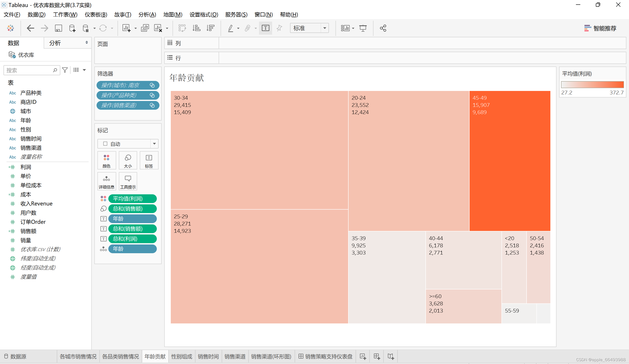Viewport: 629px width, 364px height.
Task: Click the add new data source icon
Action: point(72,28)
